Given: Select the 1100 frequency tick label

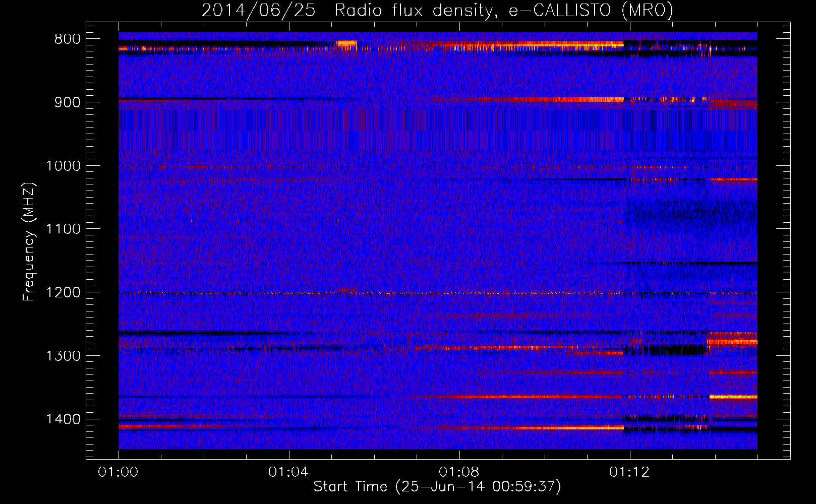Looking at the screenshot, I should (x=63, y=229).
